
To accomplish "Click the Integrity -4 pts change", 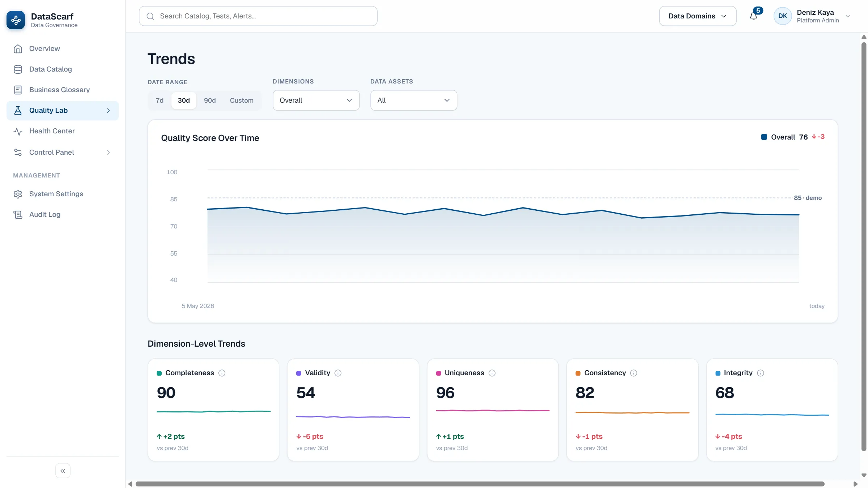I will pos(729,437).
